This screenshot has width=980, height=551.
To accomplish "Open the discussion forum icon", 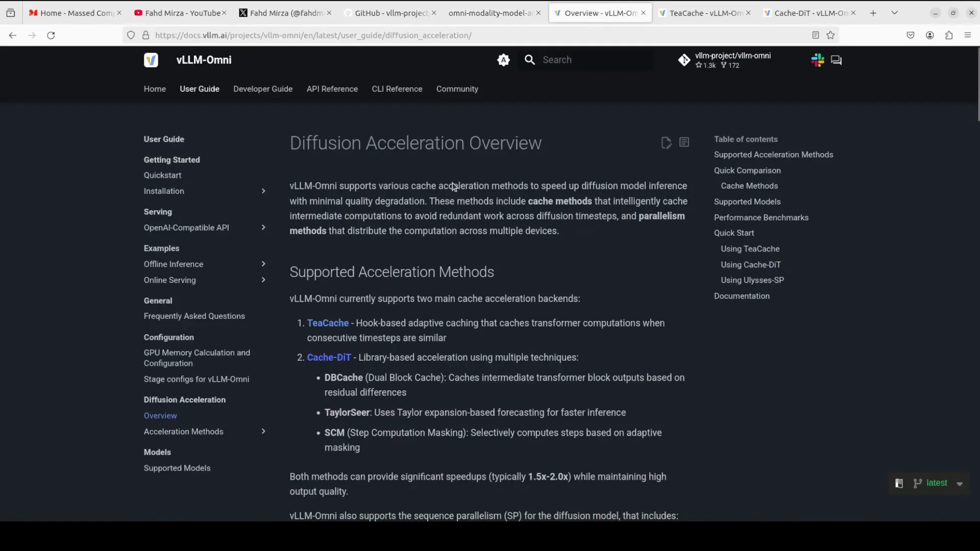I will pyautogui.click(x=836, y=60).
